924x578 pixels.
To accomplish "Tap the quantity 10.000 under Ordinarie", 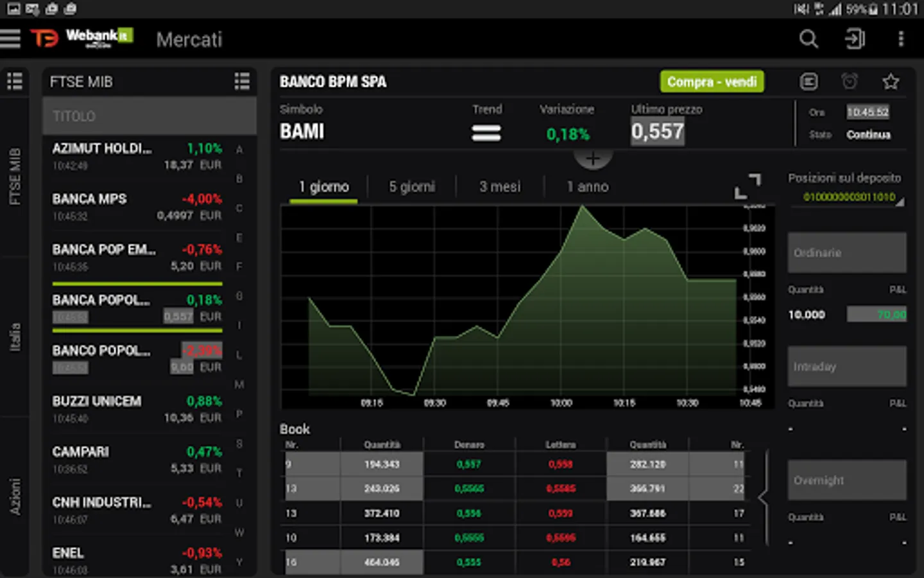I will (807, 315).
